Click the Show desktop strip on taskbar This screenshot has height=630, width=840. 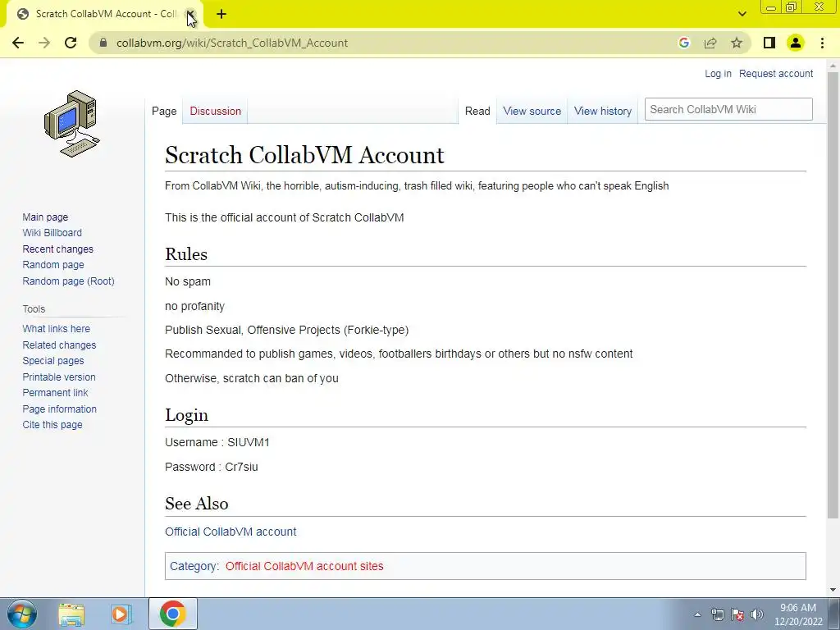click(834, 614)
